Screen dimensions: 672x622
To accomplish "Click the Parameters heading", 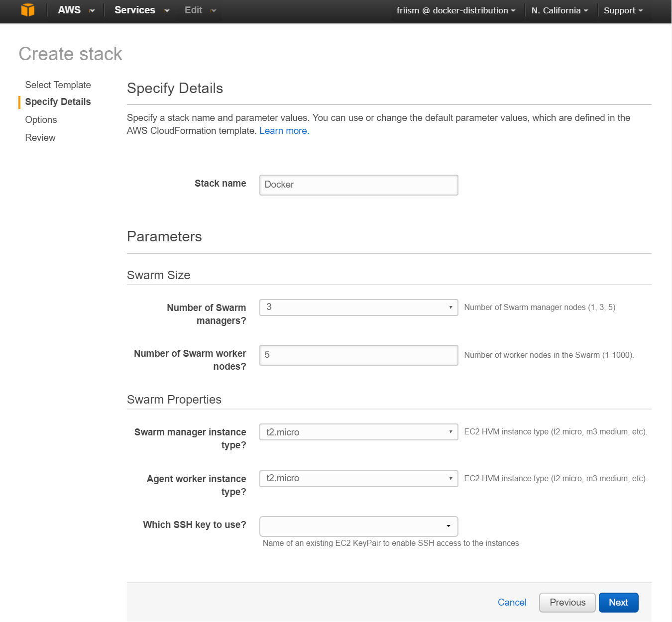I will tap(164, 237).
